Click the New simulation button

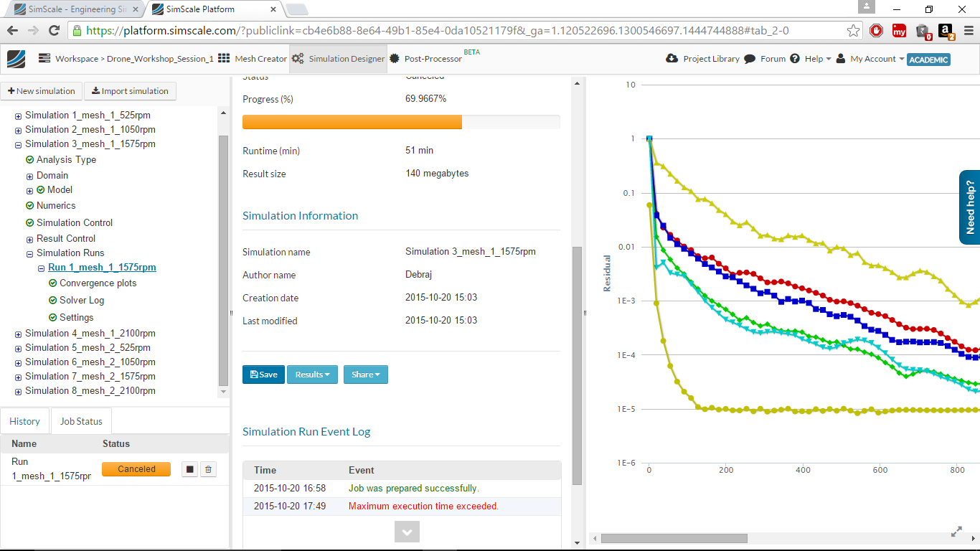coord(41,91)
